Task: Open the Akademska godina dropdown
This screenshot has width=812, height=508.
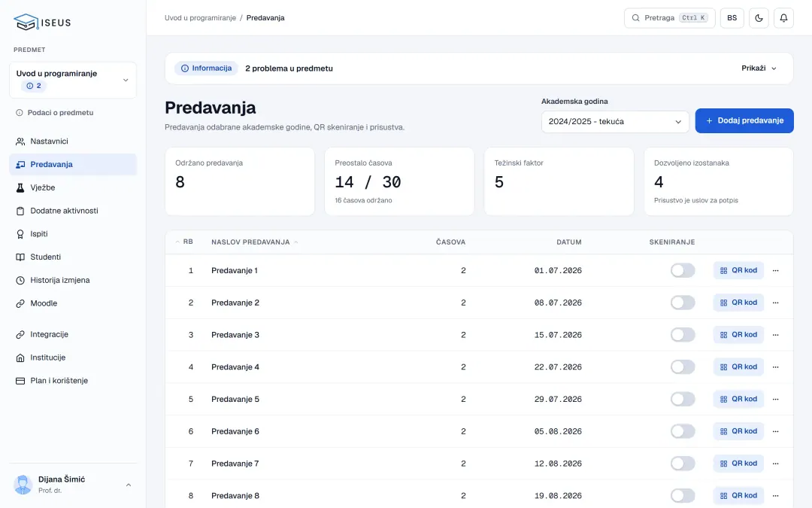Action: (x=615, y=122)
